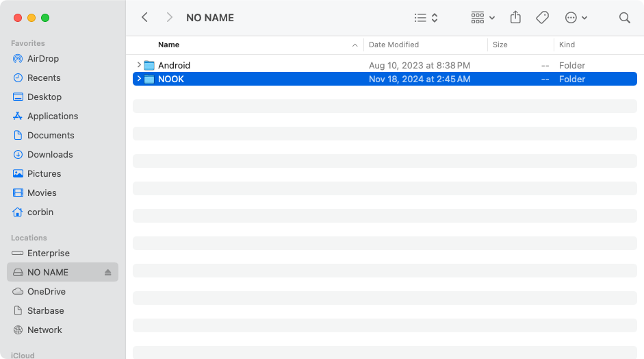The height and width of the screenshot is (359, 644).
Task: Click the AirDrop sidebar icon
Action: click(18, 58)
